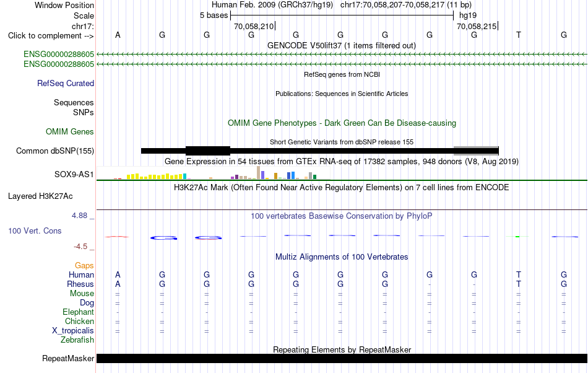Click the Zebrafish alignment row label
The image size is (588, 373).
coord(77,340)
